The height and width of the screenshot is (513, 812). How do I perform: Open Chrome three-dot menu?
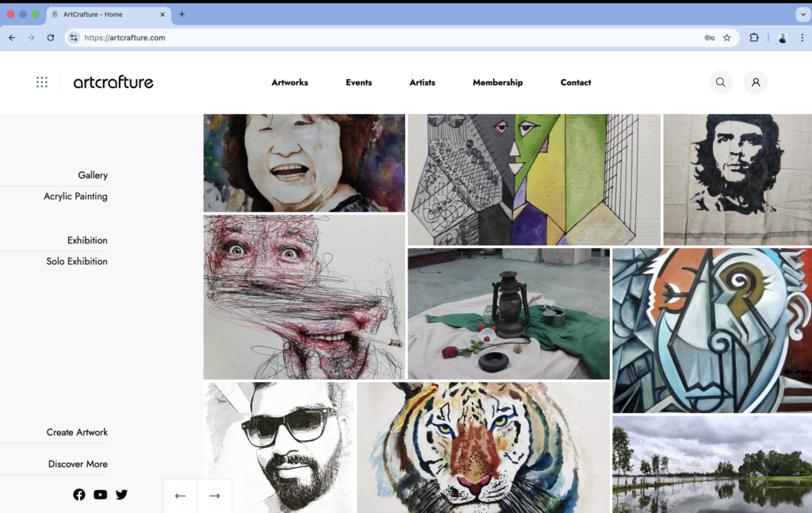[x=802, y=37]
